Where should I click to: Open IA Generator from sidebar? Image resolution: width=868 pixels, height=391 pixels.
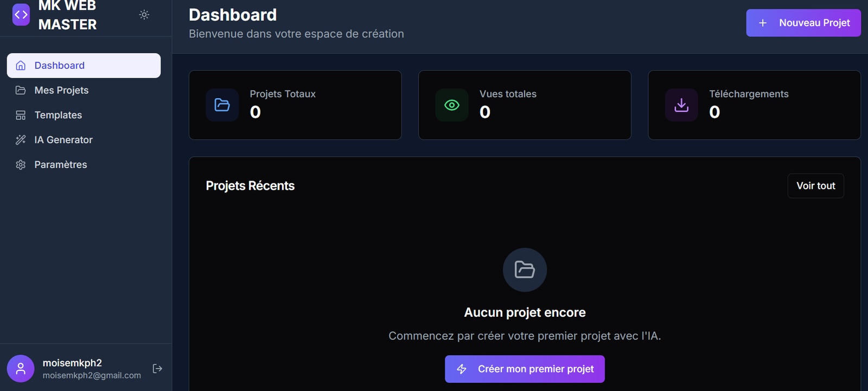[x=63, y=140]
